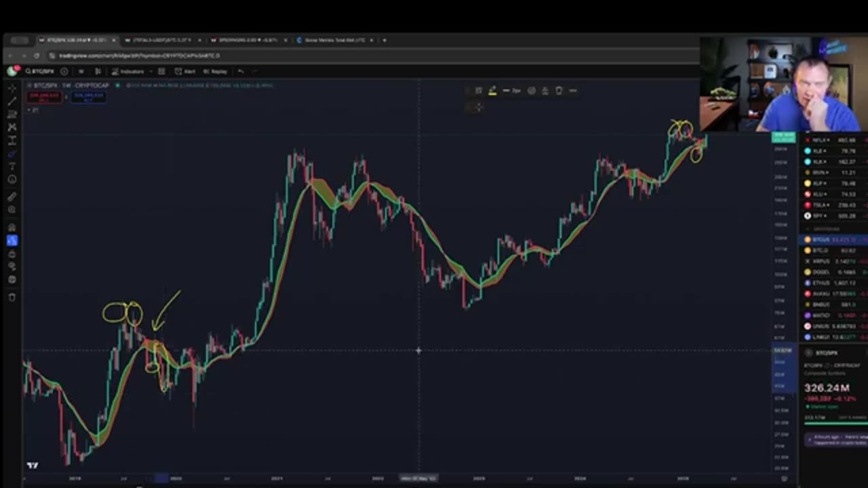Lock the selected drawing
Image resolution: width=868 pixels, height=488 pixels.
click(545, 90)
